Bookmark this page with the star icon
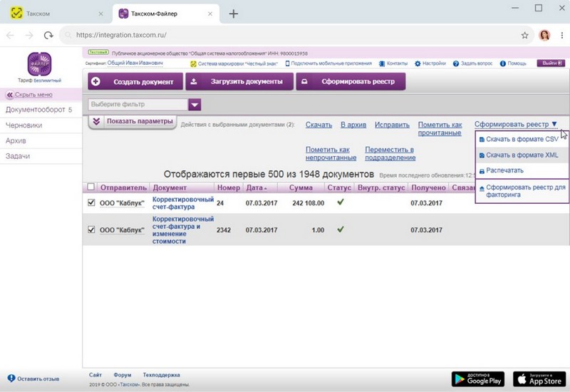Screen dimensions: 570x392 click(525, 35)
